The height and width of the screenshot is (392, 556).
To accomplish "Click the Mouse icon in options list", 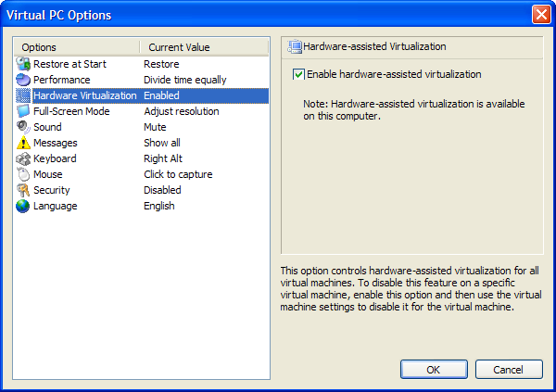I will [x=23, y=174].
